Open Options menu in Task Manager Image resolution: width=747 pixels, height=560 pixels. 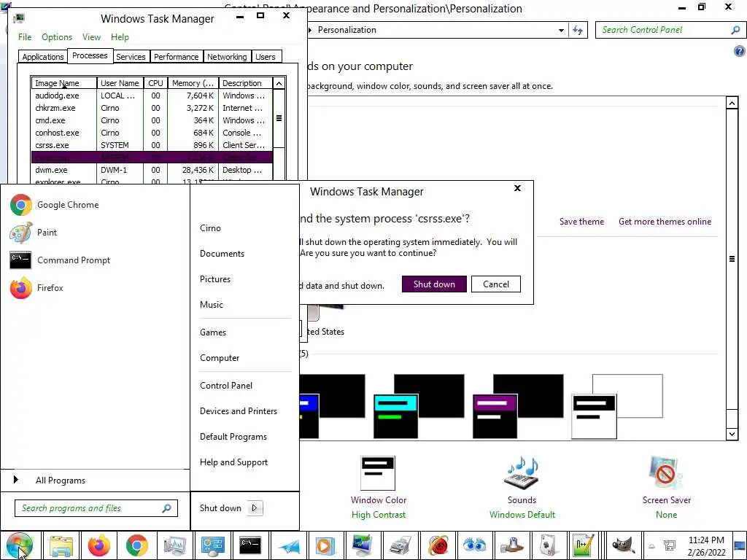click(57, 37)
